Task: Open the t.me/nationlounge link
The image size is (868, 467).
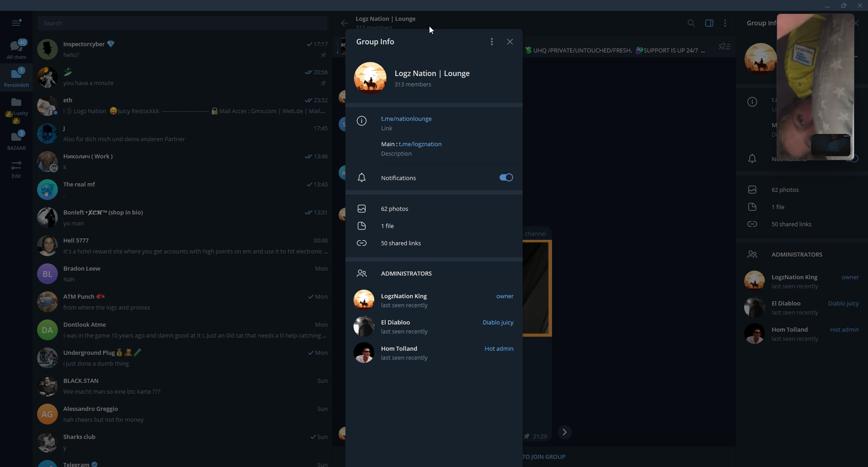Action: tap(406, 119)
